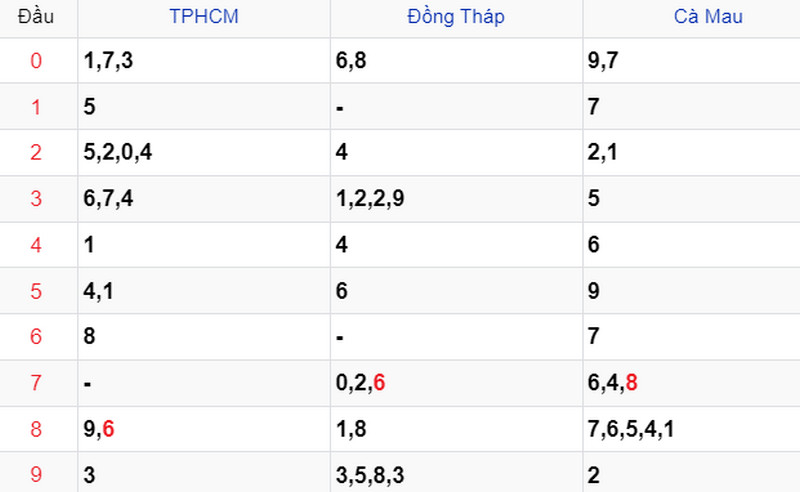Click red row label 7 under Đầu
This screenshot has width=800, height=492.
pyautogui.click(x=36, y=383)
